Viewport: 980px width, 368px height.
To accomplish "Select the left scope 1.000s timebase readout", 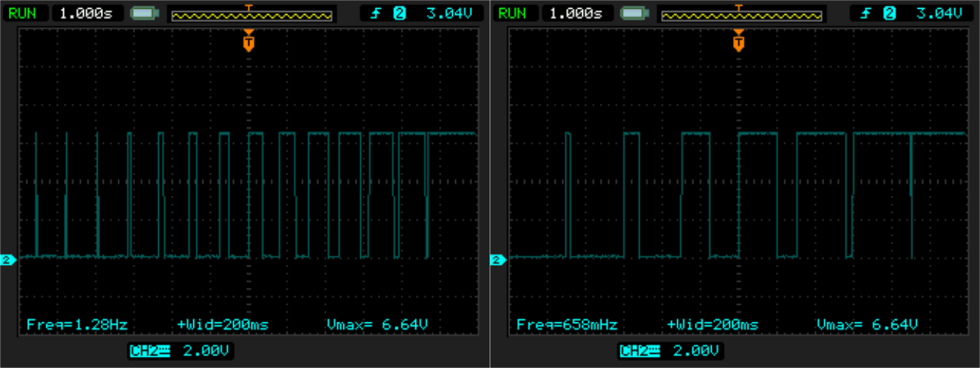I will coord(87,13).
